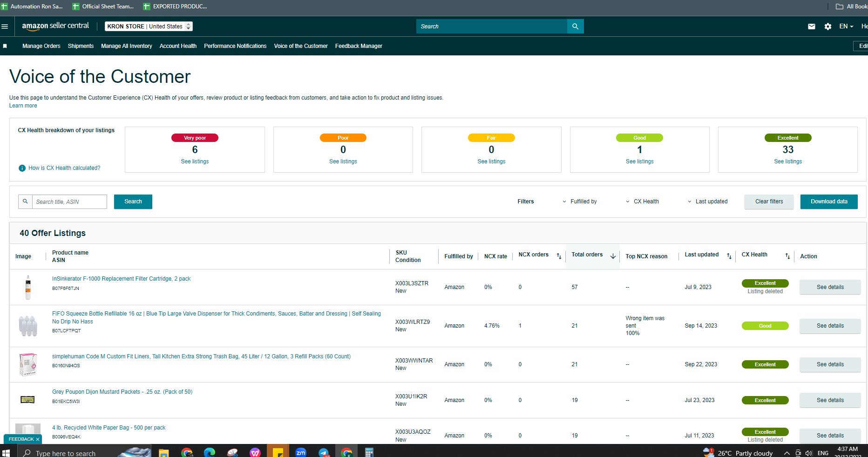Click the Learn more link
This screenshot has height=457, width=868.
pyautogui.click(x=23, y=106)
